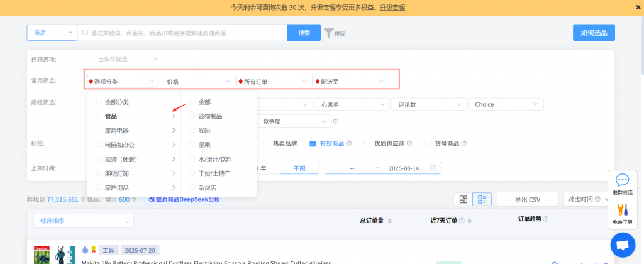Open the 进群交流 chat bubble icon
Viewport: 644px width, 264px height.
tap(622, 181)
